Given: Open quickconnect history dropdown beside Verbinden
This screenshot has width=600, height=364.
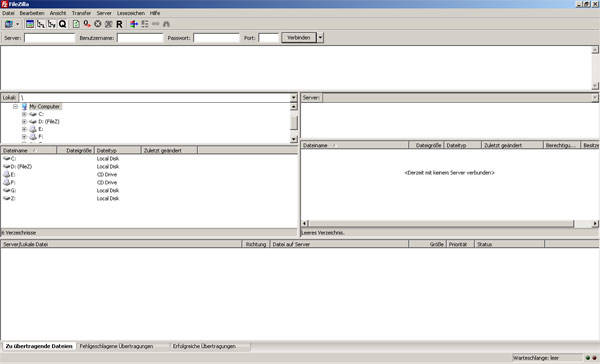Looking at the screenshot, I should coord(320,38).
